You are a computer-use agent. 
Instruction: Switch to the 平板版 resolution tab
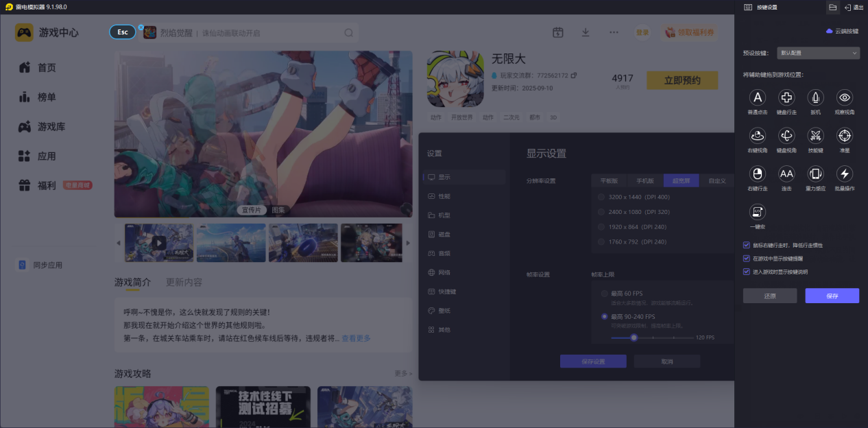click(x=609, y=181)
